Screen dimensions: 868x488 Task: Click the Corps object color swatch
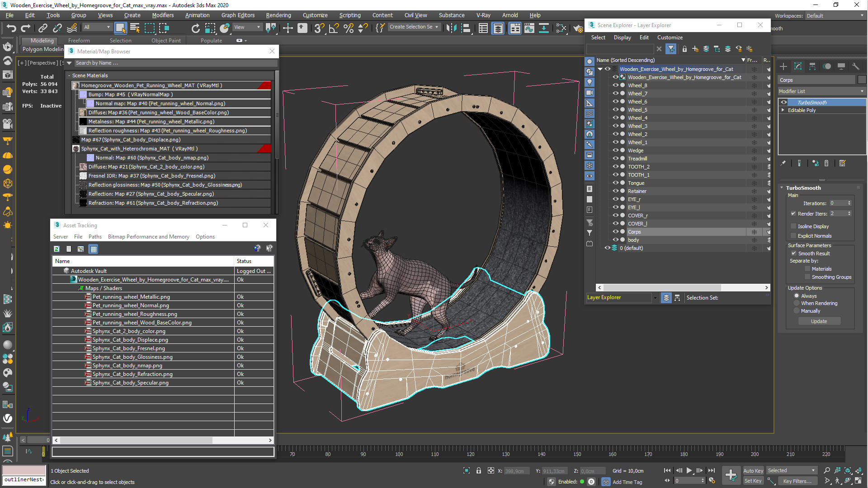pyautogui.click(x=862, y=80)
